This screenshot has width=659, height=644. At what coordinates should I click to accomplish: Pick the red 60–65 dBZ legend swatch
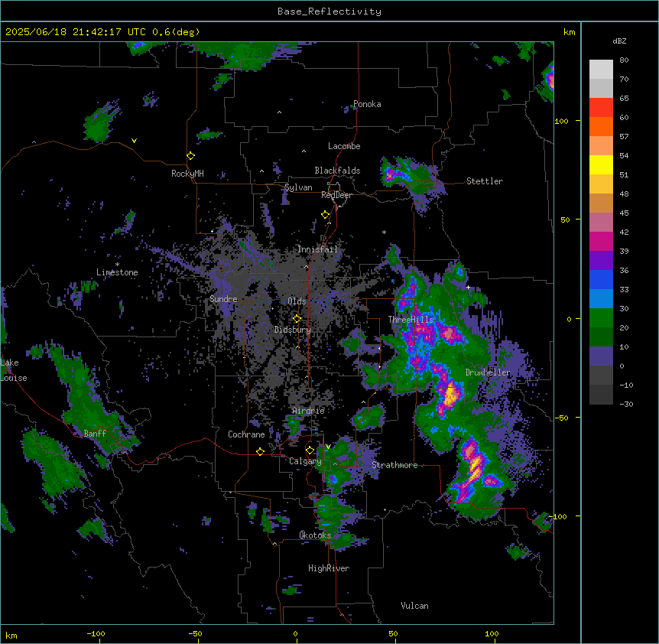pos(601,108)
